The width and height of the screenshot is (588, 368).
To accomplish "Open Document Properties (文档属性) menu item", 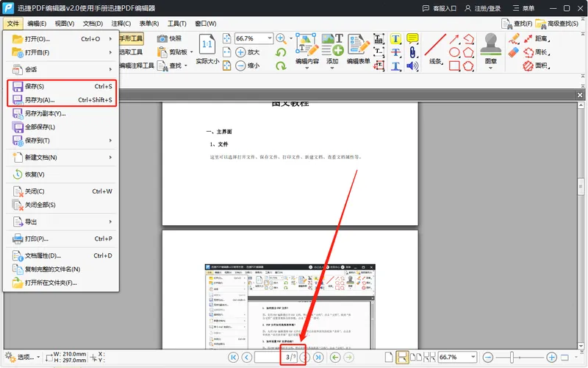I will tap(61, 255).
